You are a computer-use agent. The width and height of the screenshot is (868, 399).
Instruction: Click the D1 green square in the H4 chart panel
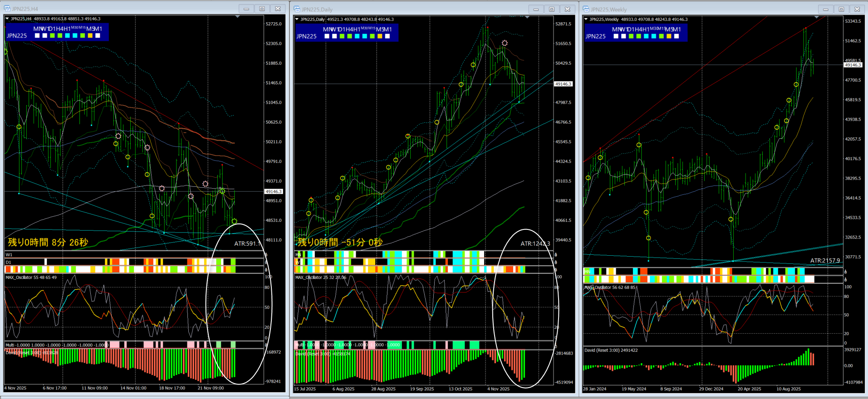click(x=52, y=35)
